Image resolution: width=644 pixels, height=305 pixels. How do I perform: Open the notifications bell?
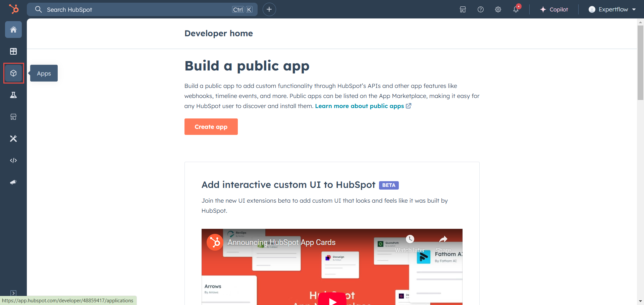pos(516,9)
